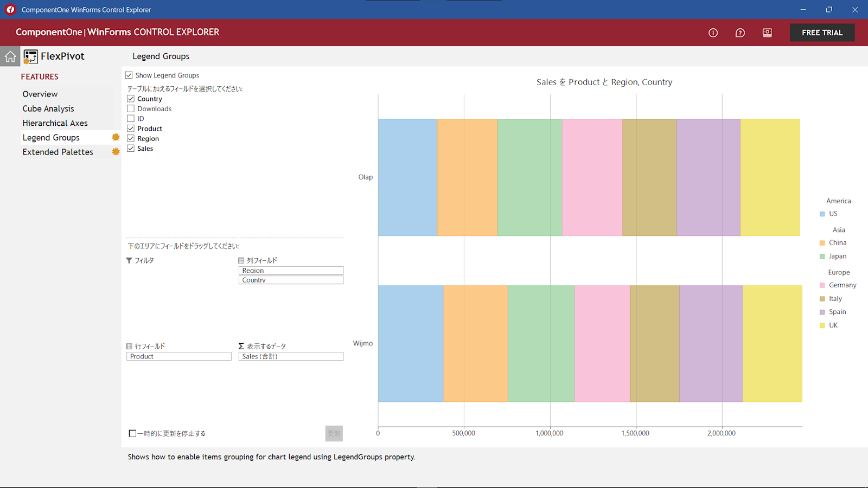Check the Downloads field checkbox
Image resolution: width=868 pixels, height=488 pixels.
[x=131, y=108]
